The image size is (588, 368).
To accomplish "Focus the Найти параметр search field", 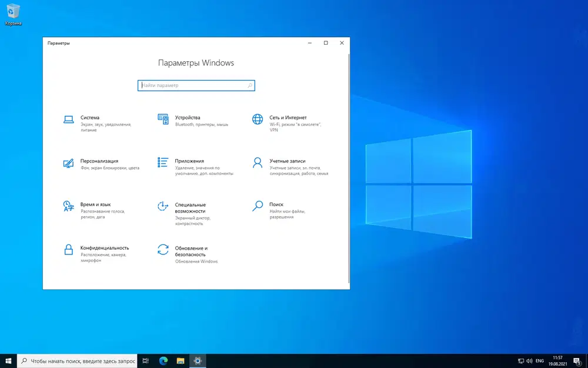I will click(196, 85).
